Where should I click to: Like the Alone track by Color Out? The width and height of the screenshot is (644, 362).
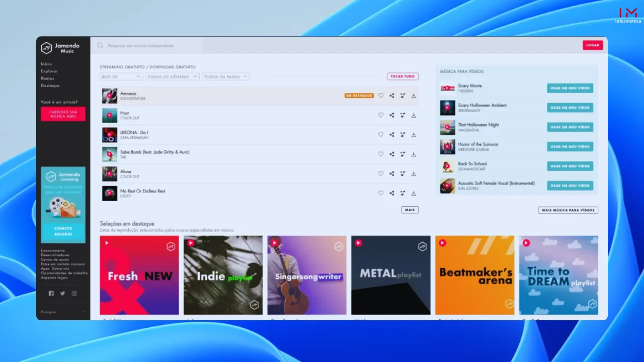(381, 173)
